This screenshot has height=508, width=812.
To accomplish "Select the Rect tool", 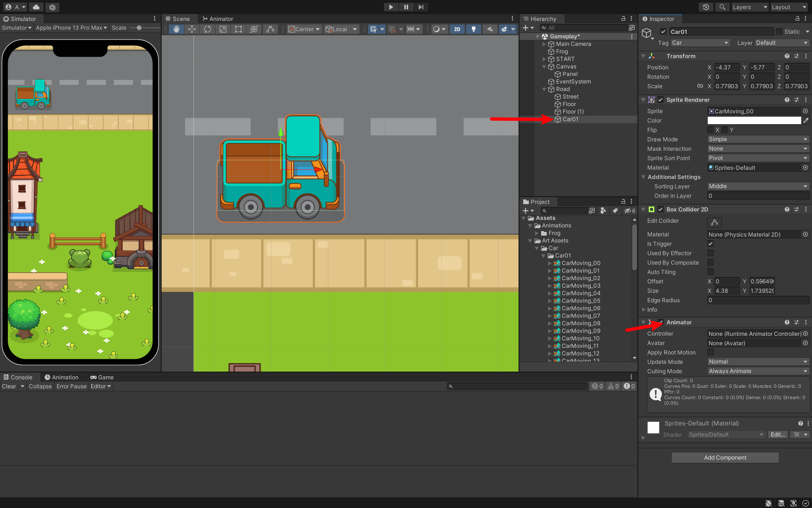I will tap(238, 29).
